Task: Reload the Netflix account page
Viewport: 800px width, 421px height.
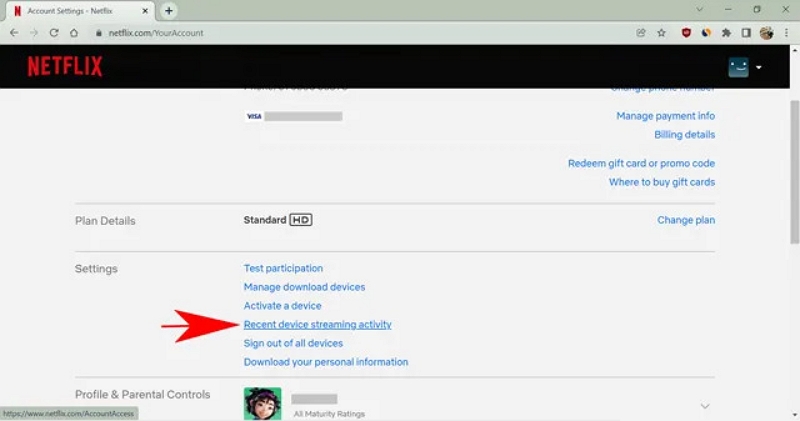Action: (x=54, y=33)
